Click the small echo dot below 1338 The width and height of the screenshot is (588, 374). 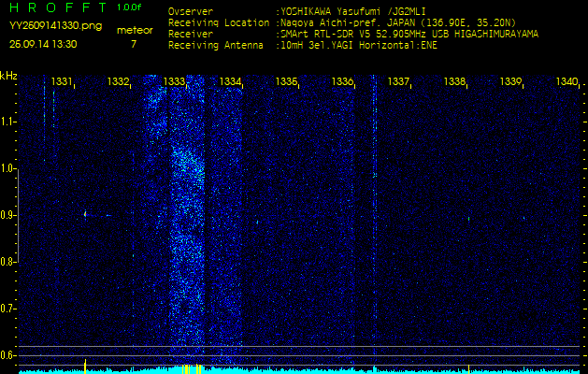(468, 219)
